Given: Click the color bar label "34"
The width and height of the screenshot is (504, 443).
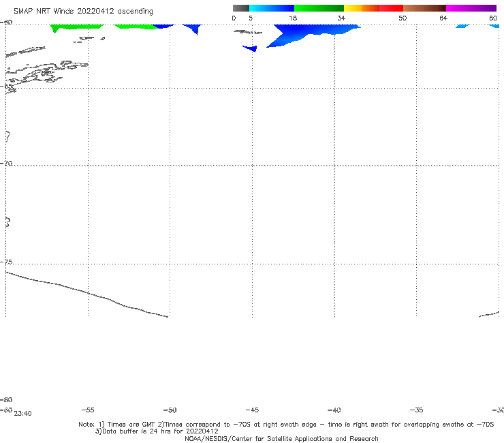Looking at the screenshot, I should coord(341,18).
